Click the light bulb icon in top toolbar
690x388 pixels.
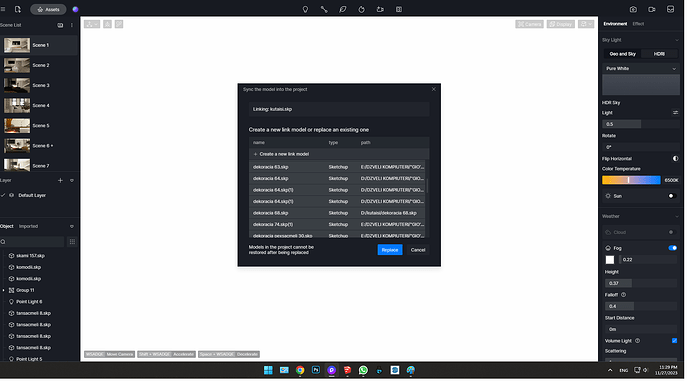pos(305,9)
